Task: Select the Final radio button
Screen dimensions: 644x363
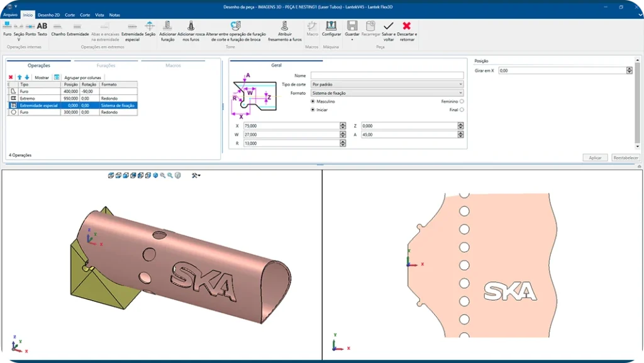Action: pos(462,109)
